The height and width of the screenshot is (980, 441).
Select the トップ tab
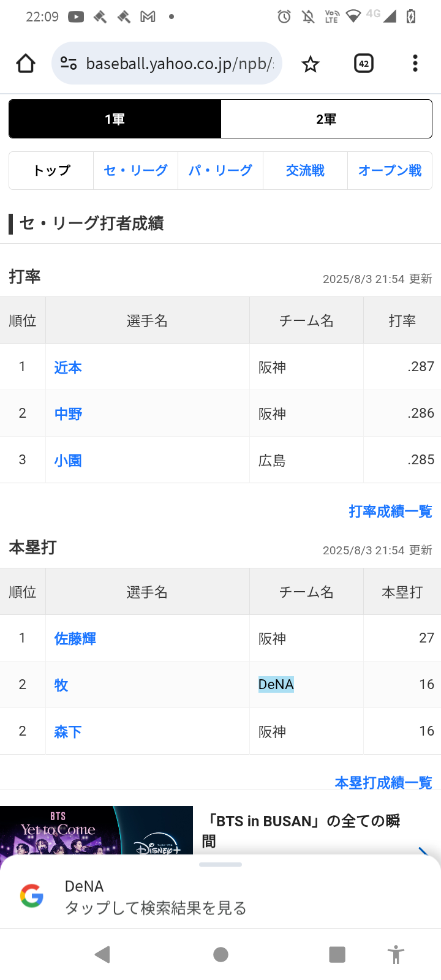(x=51, y=171)
